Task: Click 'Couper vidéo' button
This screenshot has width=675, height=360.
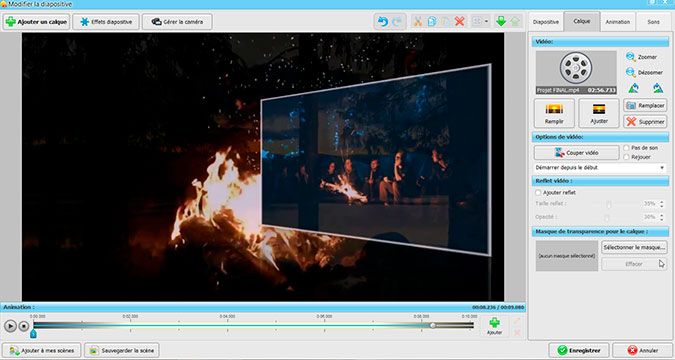Action: pyautogui.click(x=576, y=152)
